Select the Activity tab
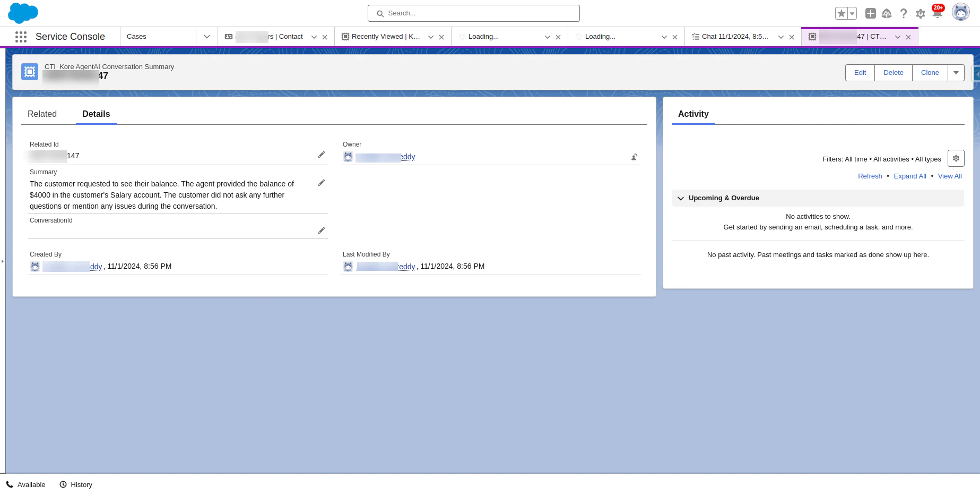The image size is (980, 495). click(x=693, y=114)
